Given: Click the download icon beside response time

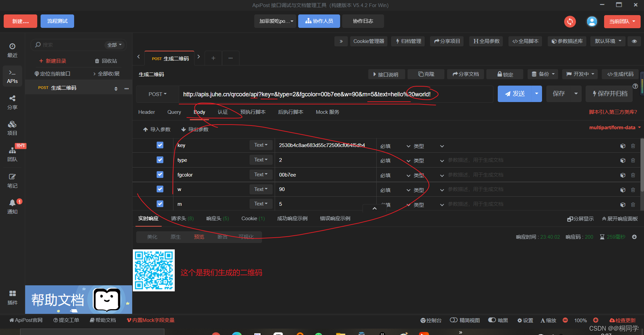Looking at the screenshot, I should tap(634, 237).
